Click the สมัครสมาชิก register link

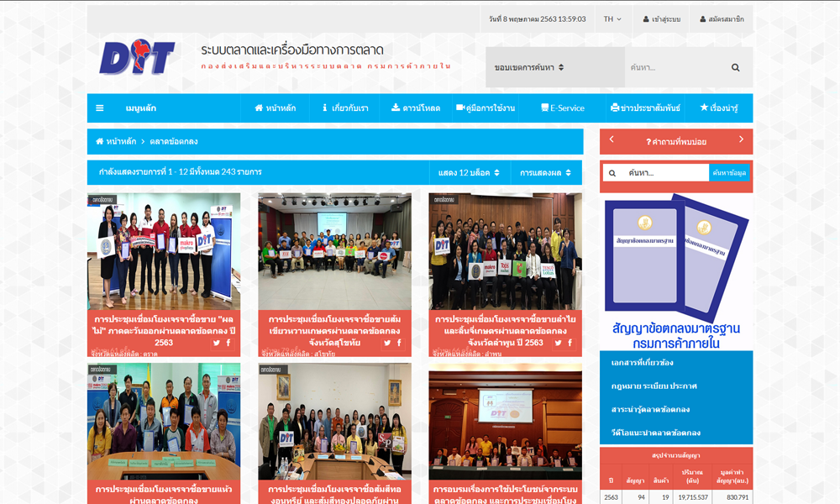pyautogui.click(x=722, y=18)
